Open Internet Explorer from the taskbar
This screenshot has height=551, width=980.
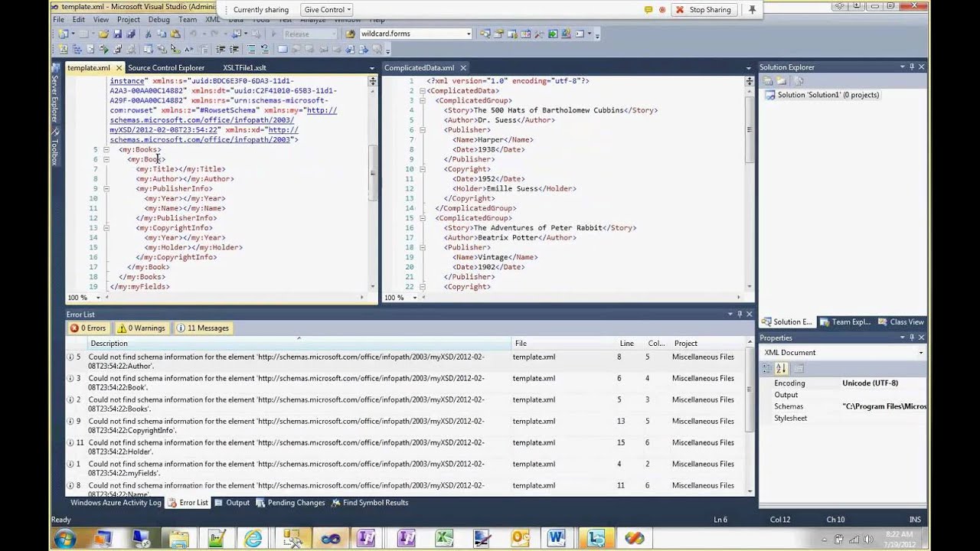(x=253, y=539)
